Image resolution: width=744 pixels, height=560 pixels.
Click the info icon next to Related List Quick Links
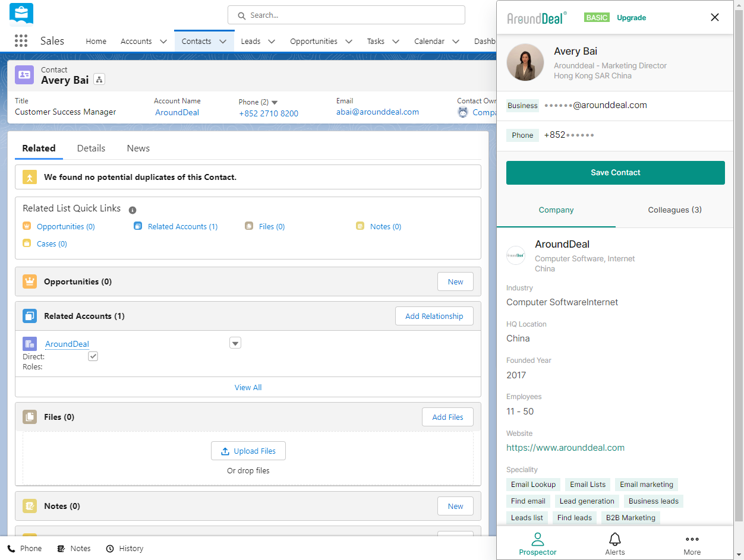[133, 210]
